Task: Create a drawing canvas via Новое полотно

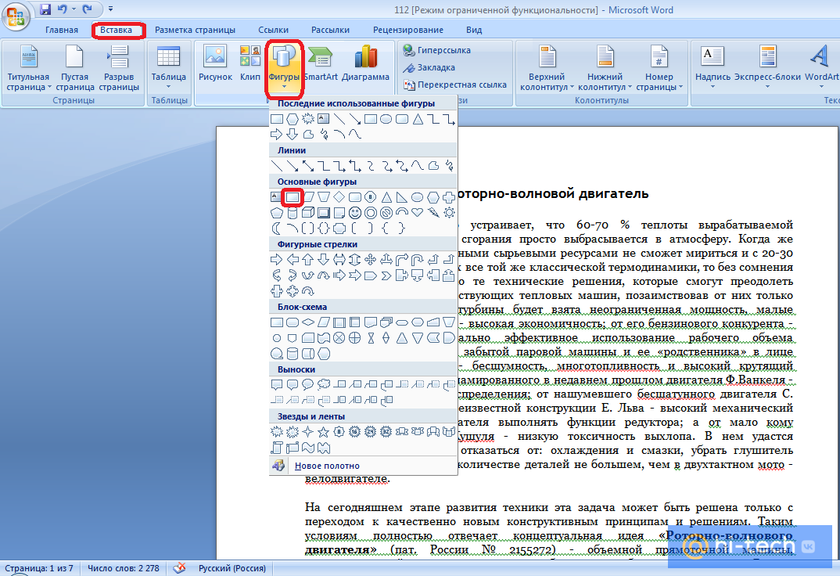Action: pyautogui.click(x=329, y=466)
